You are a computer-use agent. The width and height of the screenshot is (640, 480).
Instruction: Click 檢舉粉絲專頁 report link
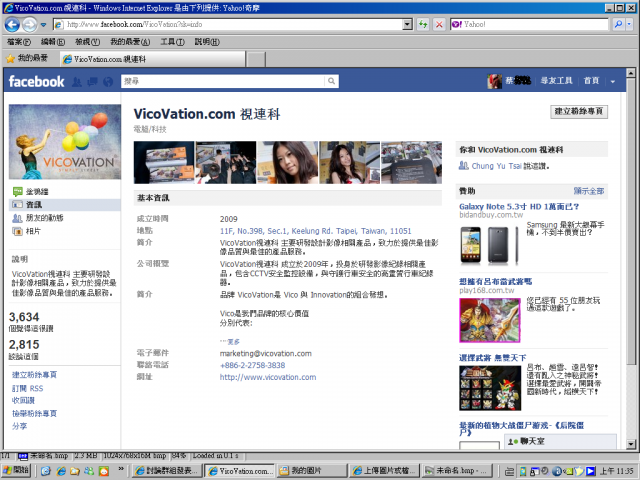34,413
